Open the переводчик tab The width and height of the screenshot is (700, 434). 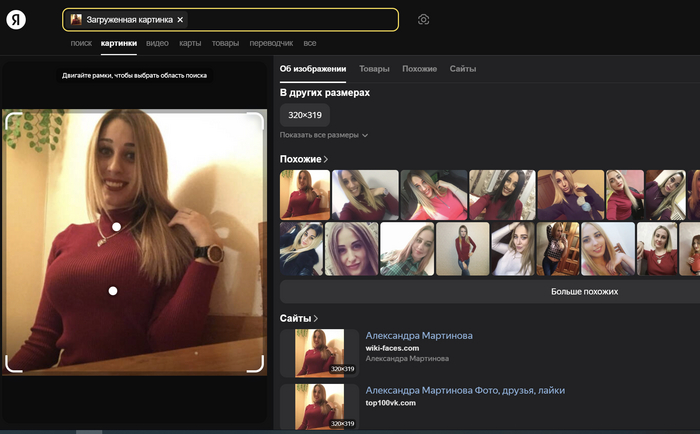(271, 43)
